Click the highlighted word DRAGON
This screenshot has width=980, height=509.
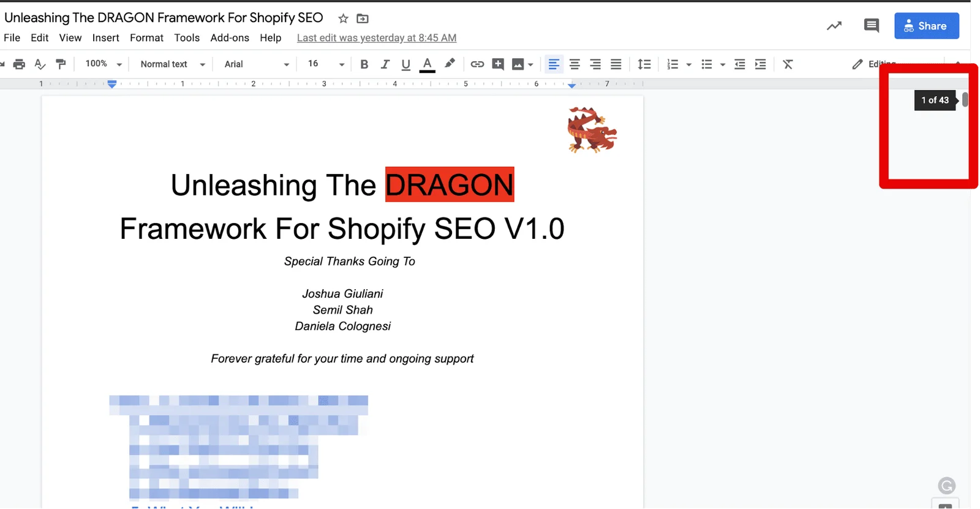tap(450, 184)
